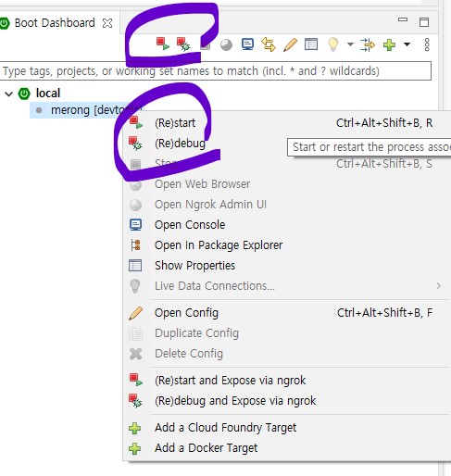Screen dimensions: 451x476
Task: Choose (Re)debug and Expose via ngrok
Action: click(287, 401)
